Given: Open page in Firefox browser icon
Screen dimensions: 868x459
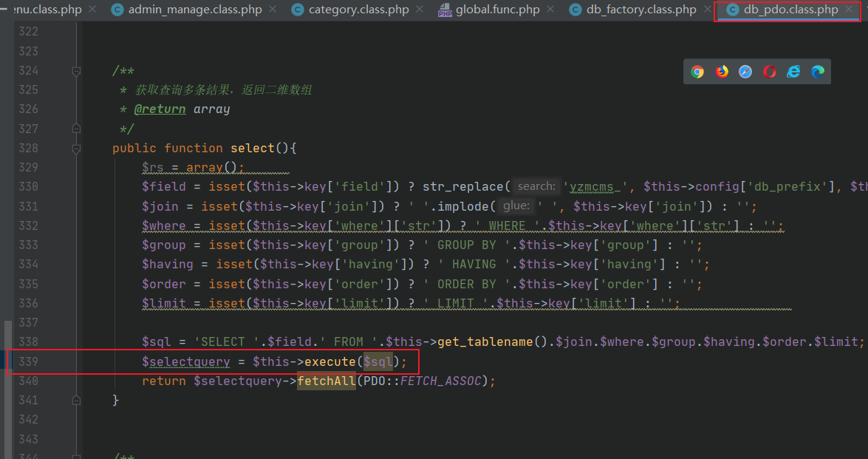Looking at the screenshot, I should pos(722,72).
